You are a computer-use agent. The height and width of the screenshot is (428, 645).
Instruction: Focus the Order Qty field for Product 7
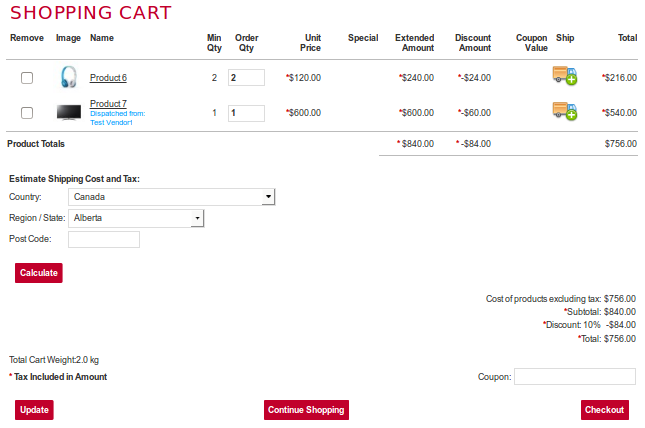[x=246, y=113]
